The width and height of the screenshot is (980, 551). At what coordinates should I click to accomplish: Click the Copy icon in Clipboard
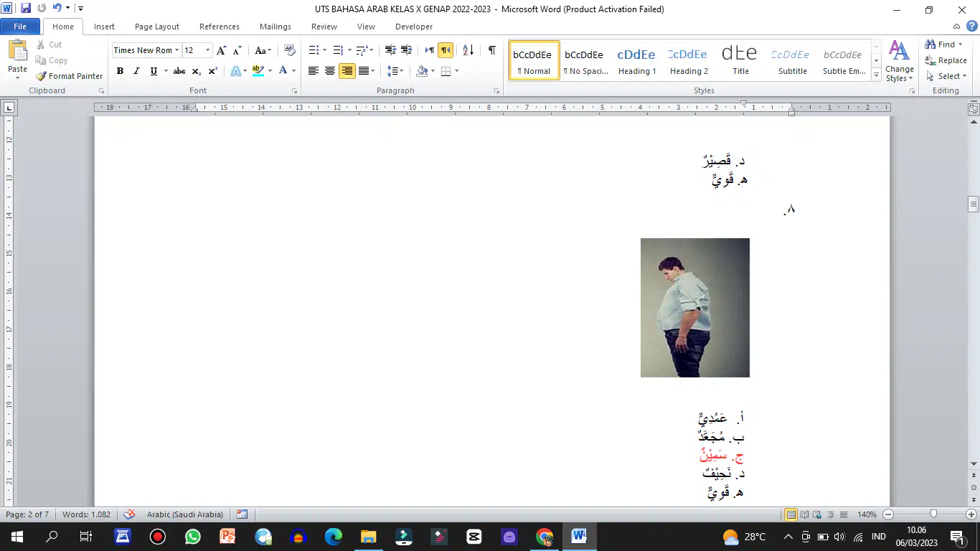[x=52, y=60]
